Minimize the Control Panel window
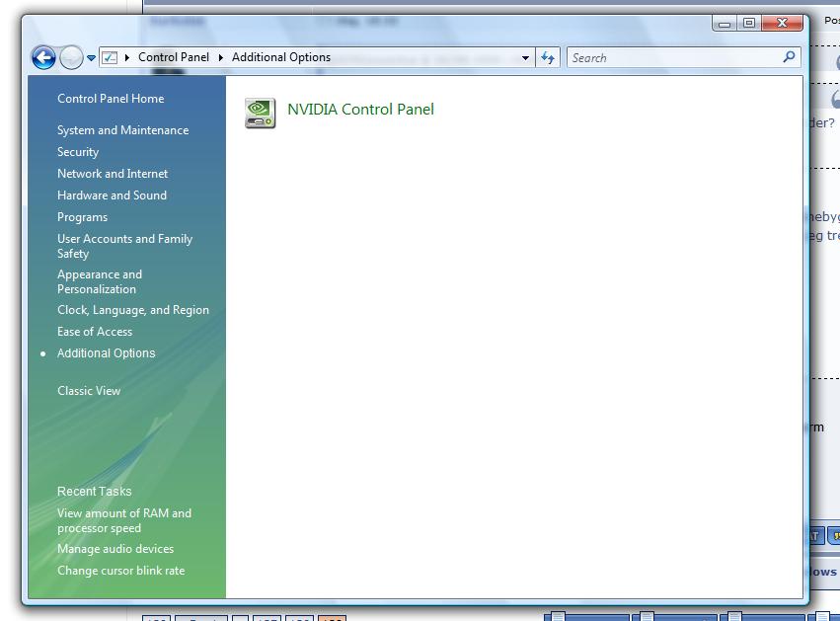 click(x=725, y=23)
